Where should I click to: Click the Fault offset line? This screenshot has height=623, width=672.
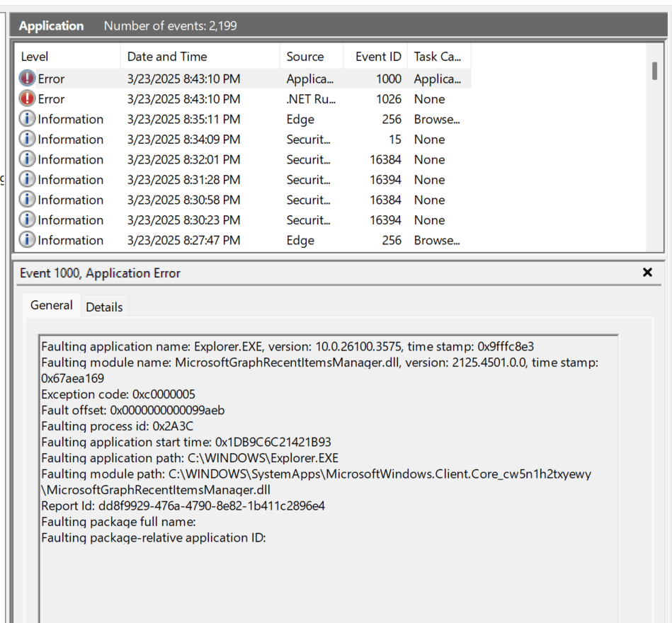click(x=133, y=410)
